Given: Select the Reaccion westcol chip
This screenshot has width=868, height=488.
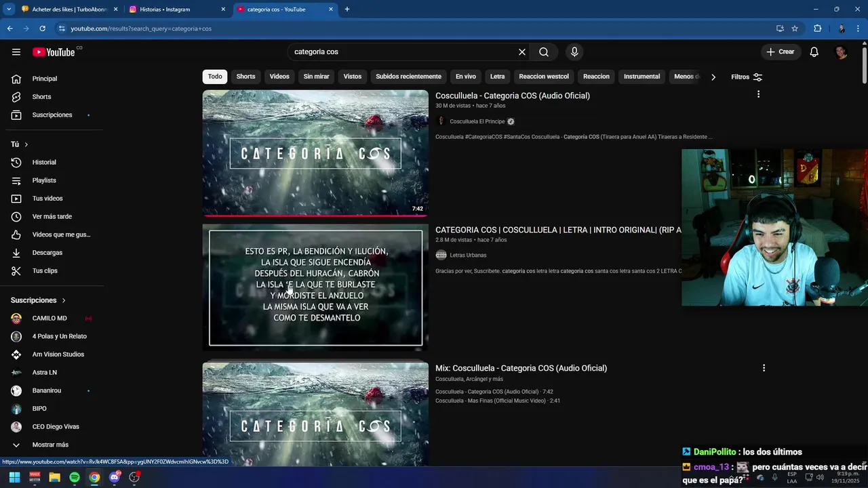Looking at the screenshot, I should (x=544, y=77).
